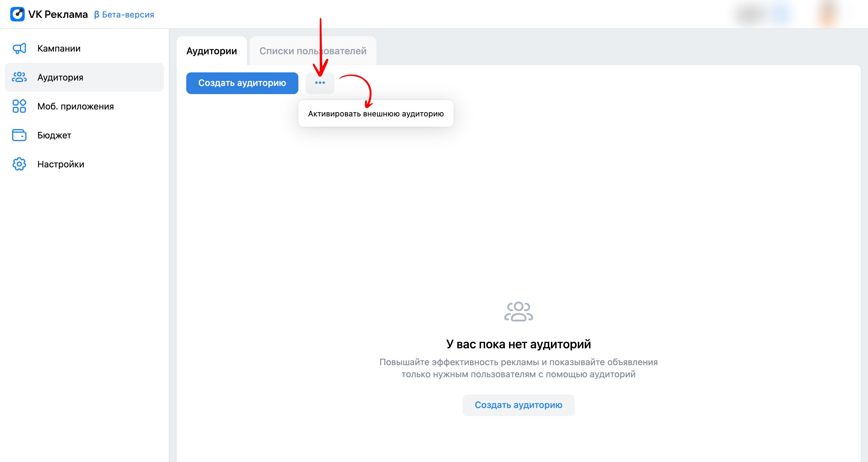The width and height of the screenshot is (868, 462).
Task: Select Активировать внешнюю аудиторию menu item
Action: tap(376, 114)
